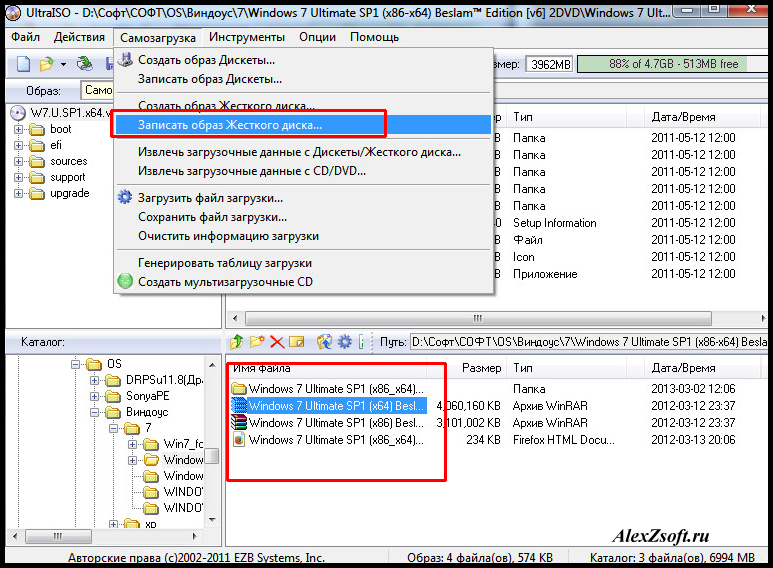The width and height of the screenshot is (773, 568).
Task: Click the red X delete icon
Action: [277, 342]
